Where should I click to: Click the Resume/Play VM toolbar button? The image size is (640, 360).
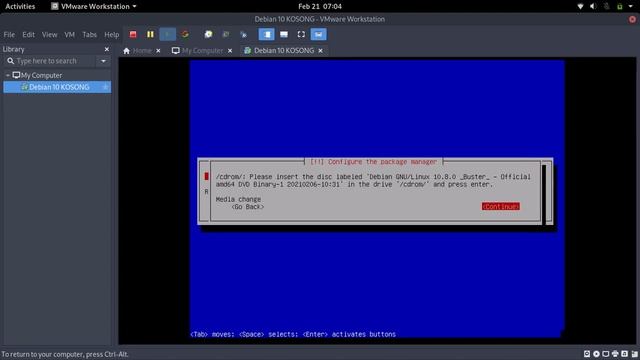click(167, 35)
